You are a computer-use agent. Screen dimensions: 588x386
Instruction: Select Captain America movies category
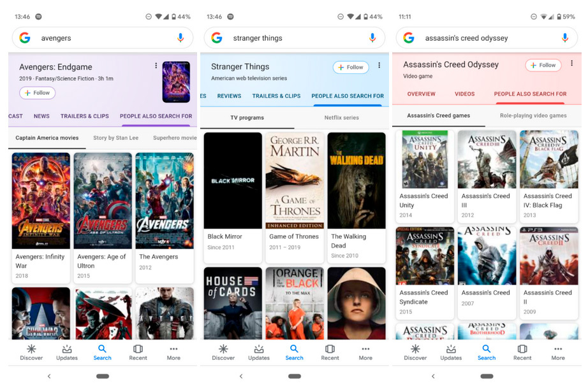click(47, 138)
